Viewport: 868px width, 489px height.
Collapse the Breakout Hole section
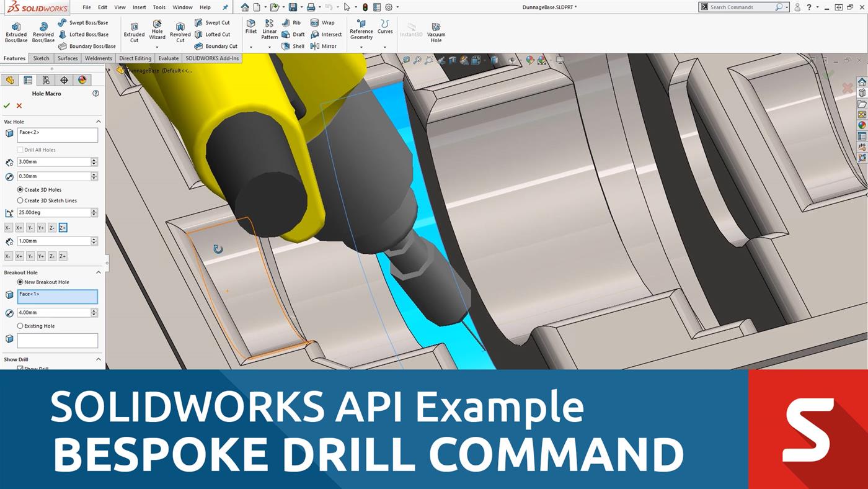pyautogui.click(x=98, y=272)
